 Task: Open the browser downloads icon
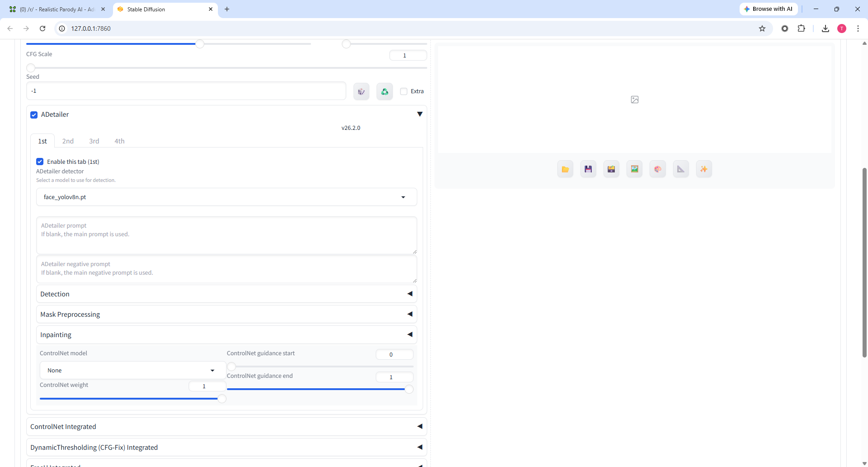point(826,29)
